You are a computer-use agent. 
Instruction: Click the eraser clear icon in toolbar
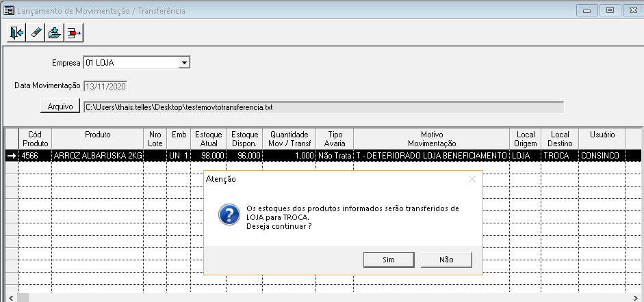point(36,33)
